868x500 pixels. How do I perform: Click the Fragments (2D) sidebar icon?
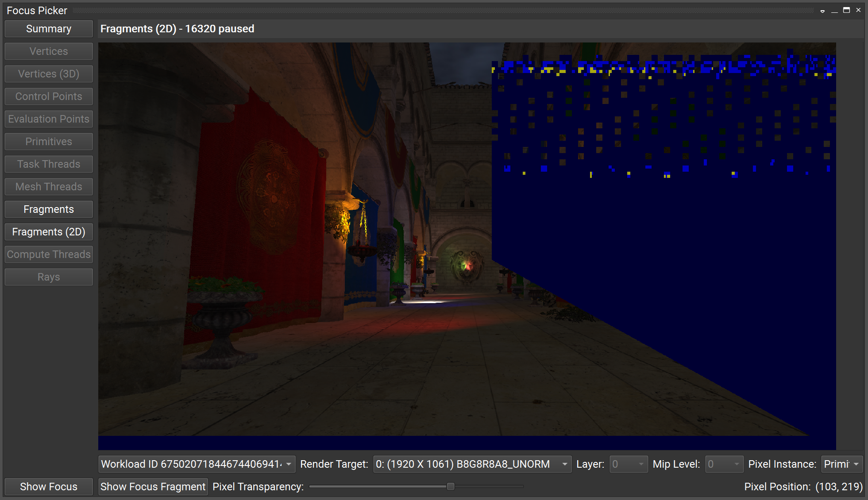[49, 232]
